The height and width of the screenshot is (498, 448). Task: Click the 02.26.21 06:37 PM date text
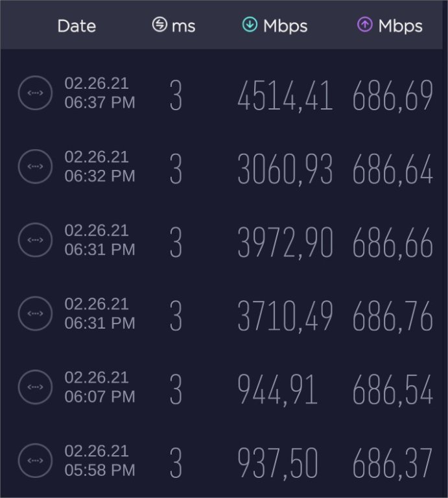[x=100, y=93]
